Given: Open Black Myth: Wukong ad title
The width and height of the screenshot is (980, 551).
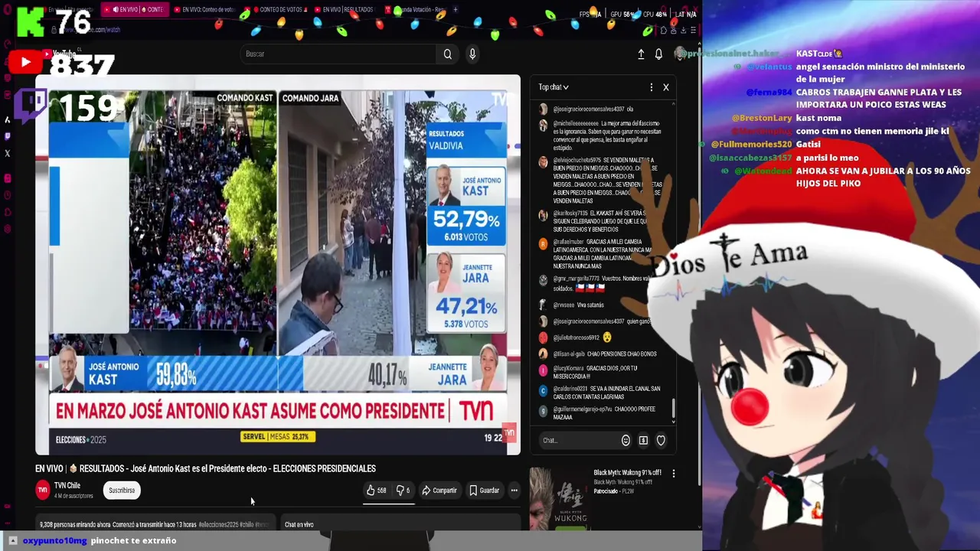Looking at the screenshot, I should 627,472.
